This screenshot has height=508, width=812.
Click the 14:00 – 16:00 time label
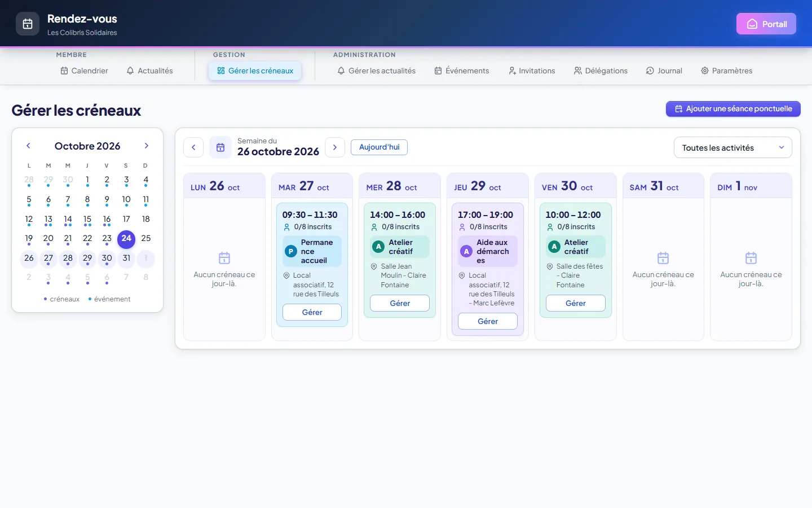[398, 215]
